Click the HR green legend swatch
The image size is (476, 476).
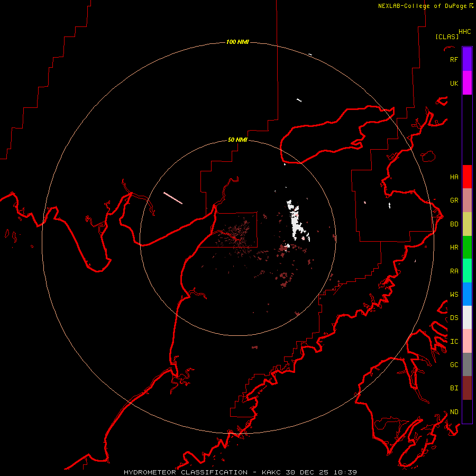[467, 248]
